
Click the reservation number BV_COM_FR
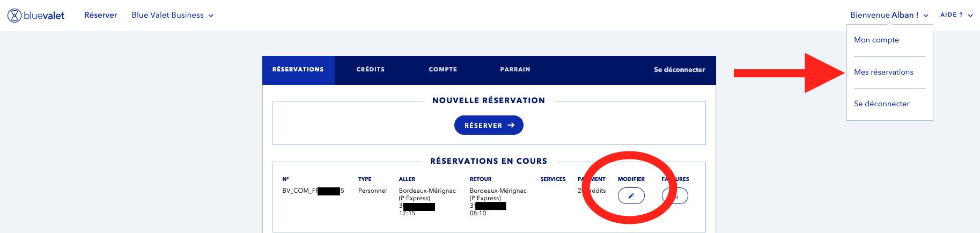pos(313,191)
